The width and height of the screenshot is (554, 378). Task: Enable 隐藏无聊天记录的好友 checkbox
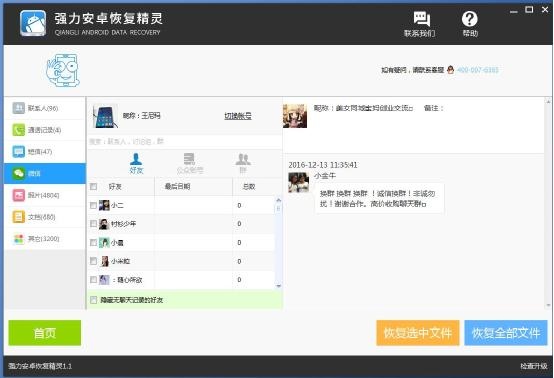pyautogui.click(x=93, y=300)
